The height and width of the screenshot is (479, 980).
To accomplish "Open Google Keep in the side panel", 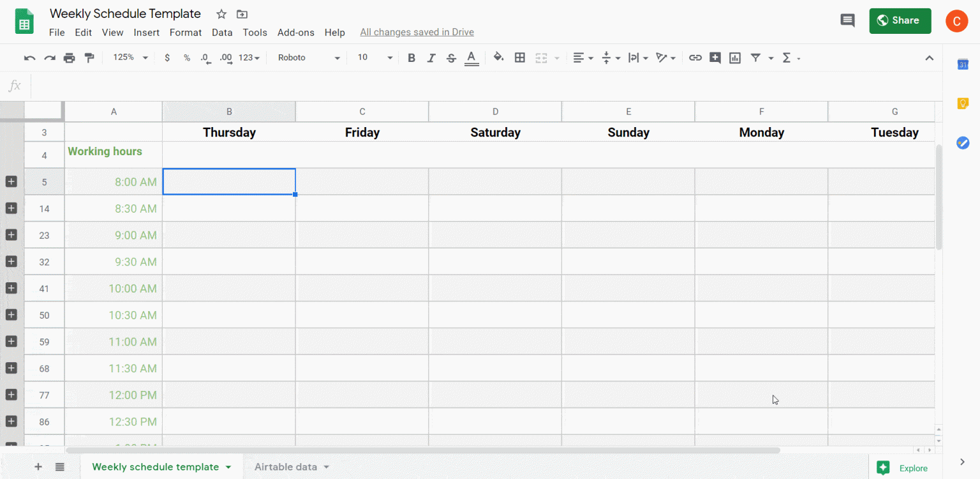I will [963, 103].
